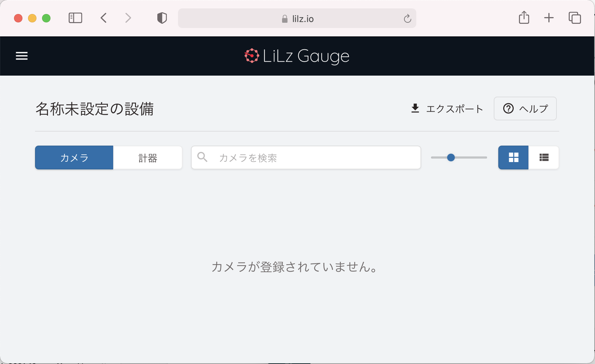
Task: Open the LiLz Gauge hamburger menu
Action: (x=22, y=56)
